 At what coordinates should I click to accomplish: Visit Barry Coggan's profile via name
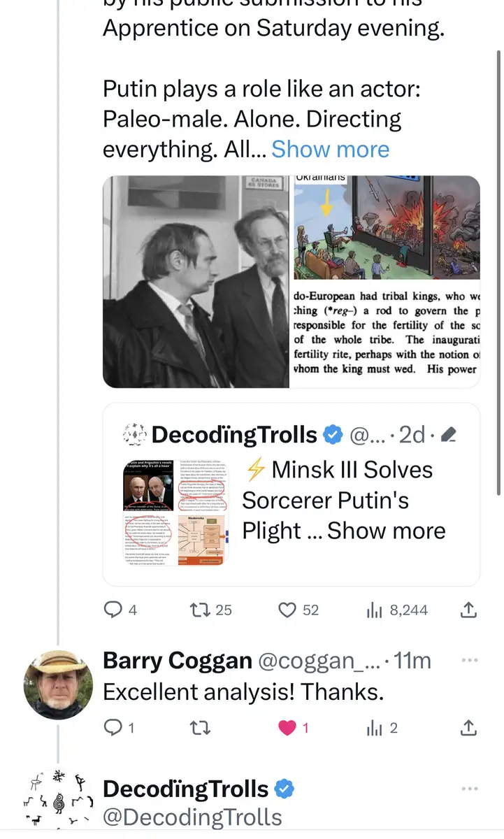coord(177,660)
